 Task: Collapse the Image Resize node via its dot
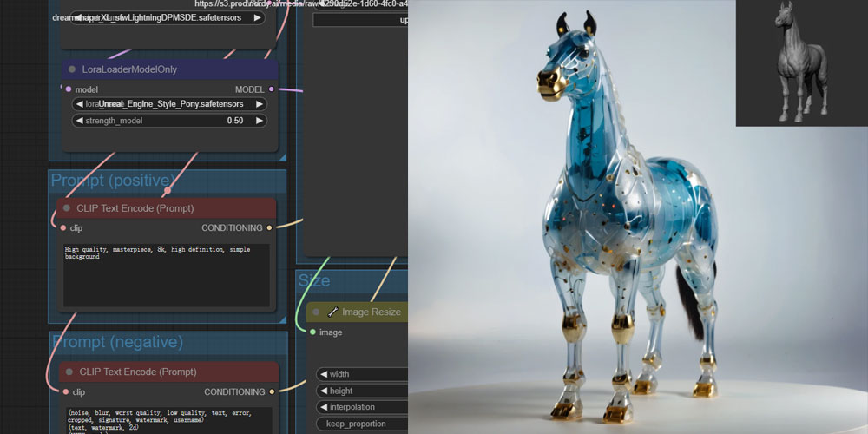click(x=316, y=312)
